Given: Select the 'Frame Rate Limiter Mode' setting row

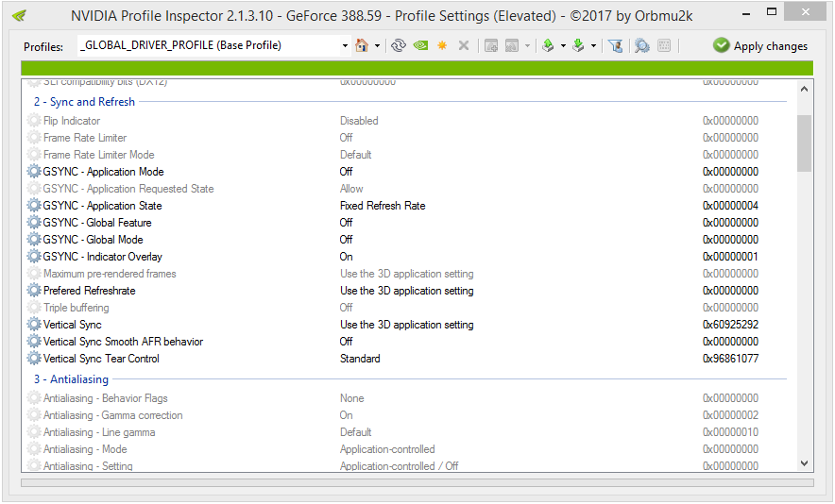Looking at the screenshot, I should click(x=406, y=155).
